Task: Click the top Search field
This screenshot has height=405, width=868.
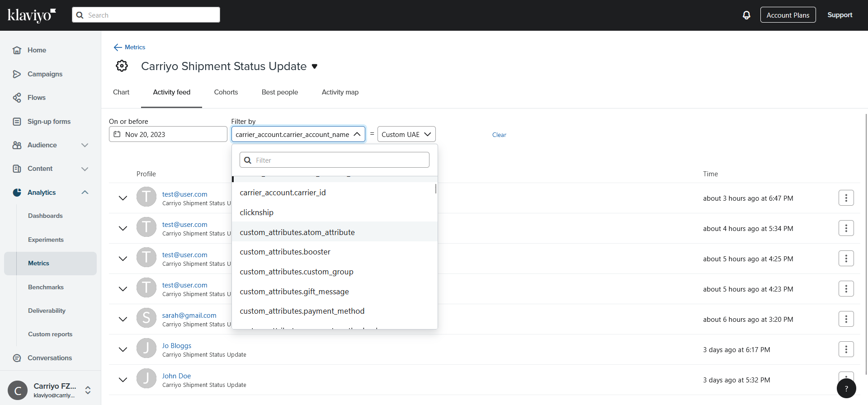Action: (x=146, y=15)
